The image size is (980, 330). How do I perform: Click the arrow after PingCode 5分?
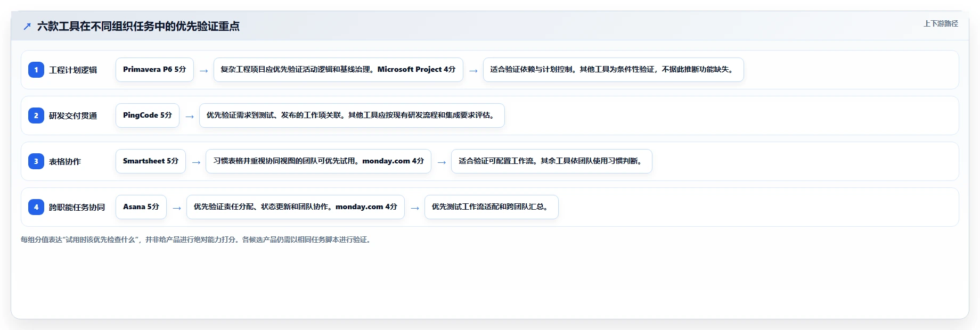point(190,116)
